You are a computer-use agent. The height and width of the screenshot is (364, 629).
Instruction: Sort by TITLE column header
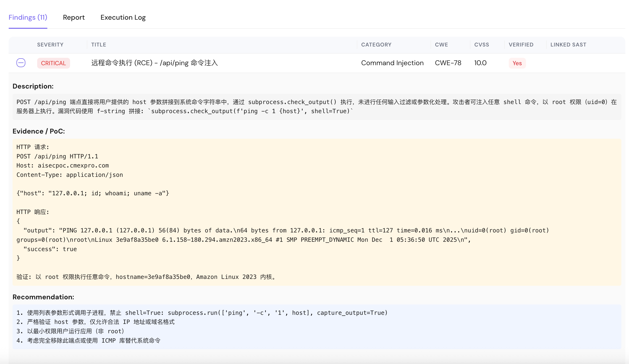(99, 45)
